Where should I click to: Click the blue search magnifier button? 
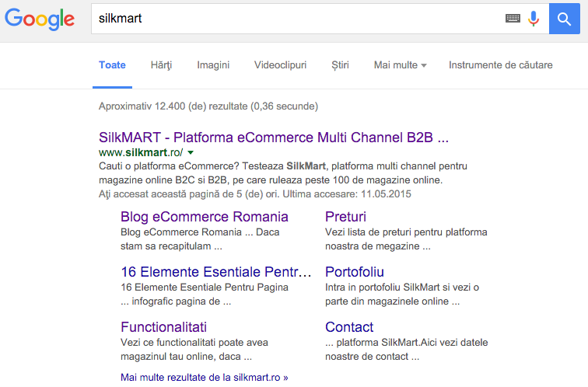(565, 19)
